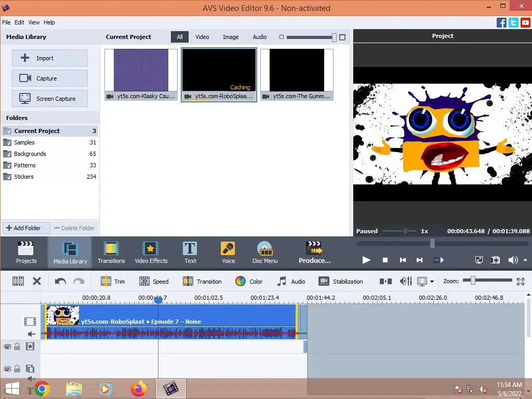Viewport: 532px width, 399px height.
Task: Click the Screen Capture button
Action: pos(50,99)
